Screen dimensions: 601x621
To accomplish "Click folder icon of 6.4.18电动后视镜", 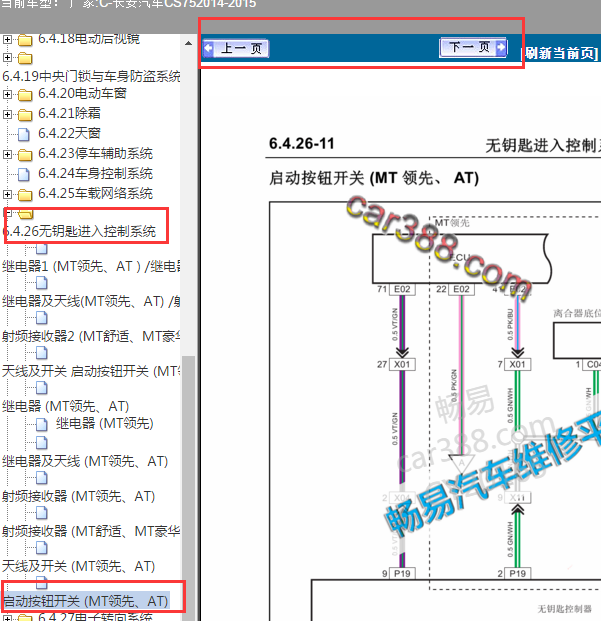I will 25,40.
